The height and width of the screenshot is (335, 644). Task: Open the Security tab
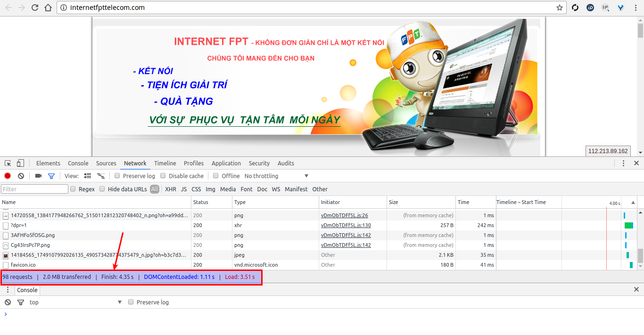259,163
